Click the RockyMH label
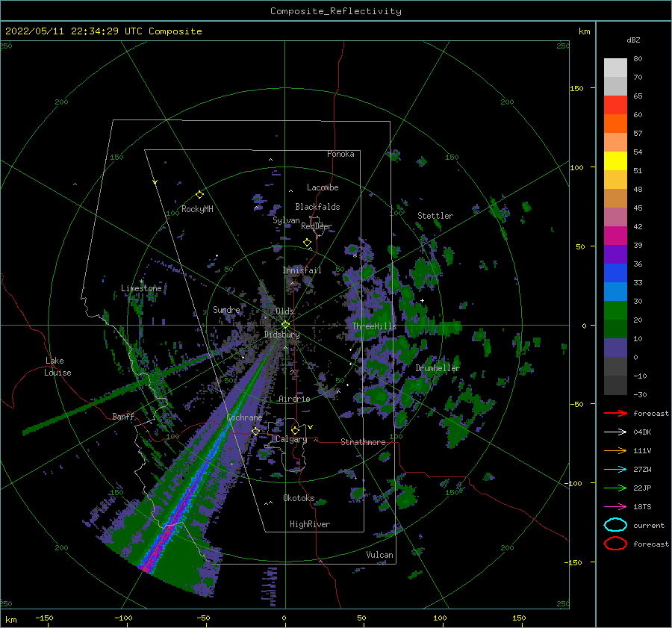Image resolution: width=672 pixels, height=628 pixels. click(x=197, y=209)
